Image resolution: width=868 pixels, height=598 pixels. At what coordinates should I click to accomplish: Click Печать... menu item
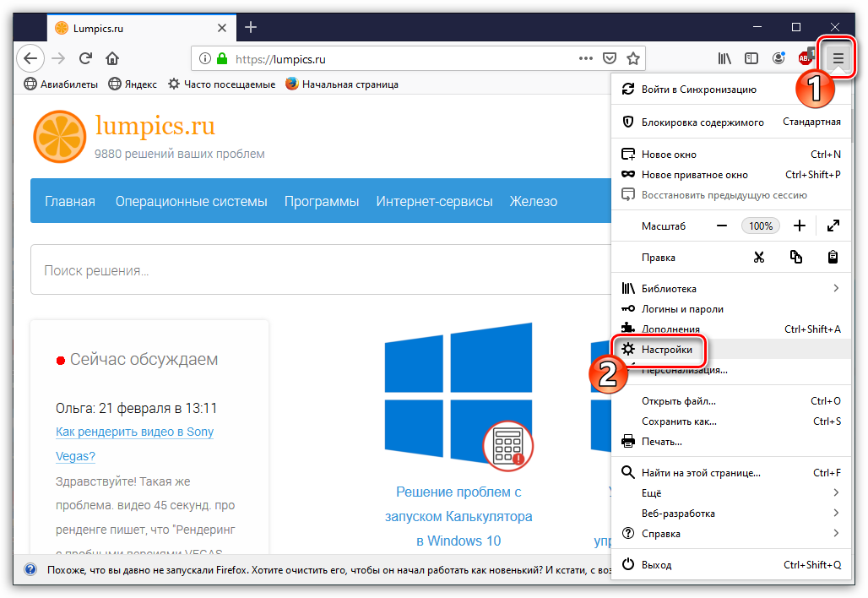[x=730, y=442]
